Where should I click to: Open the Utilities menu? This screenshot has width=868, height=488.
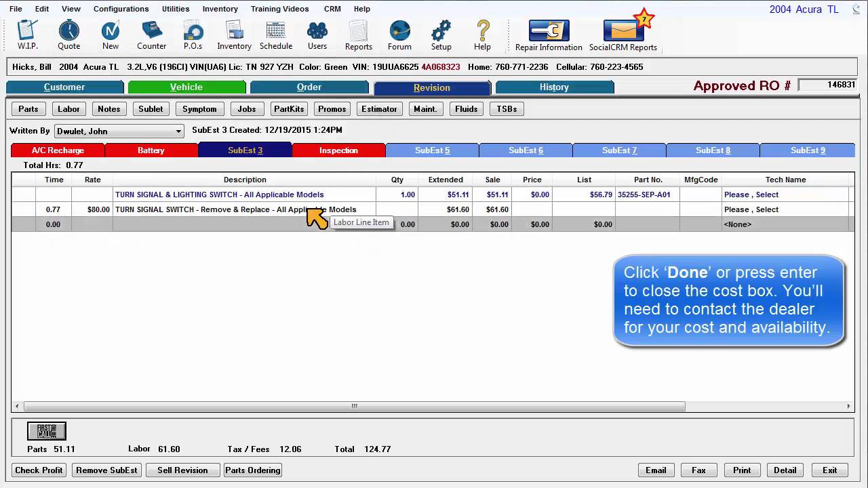click(x=176, y=9)
